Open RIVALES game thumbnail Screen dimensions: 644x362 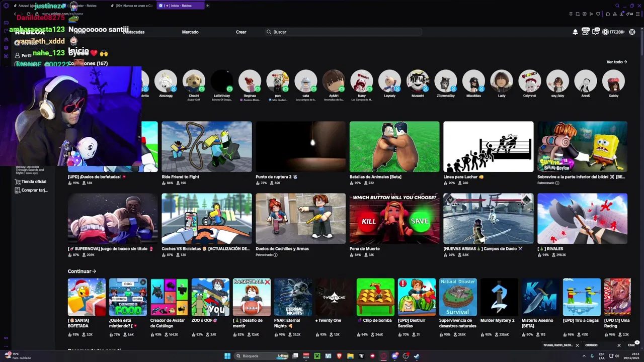(x=582, y=219)
